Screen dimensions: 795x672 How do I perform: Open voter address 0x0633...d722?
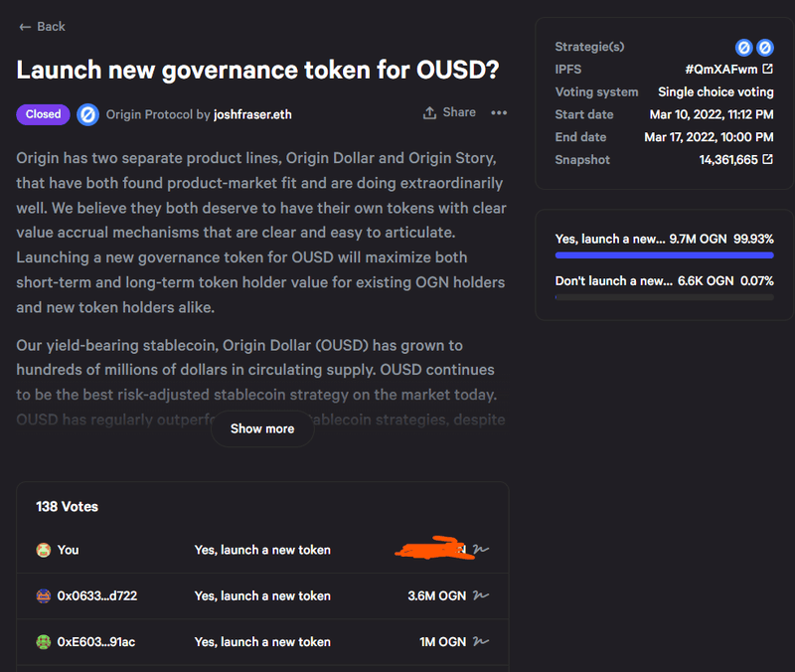point(96,596)
